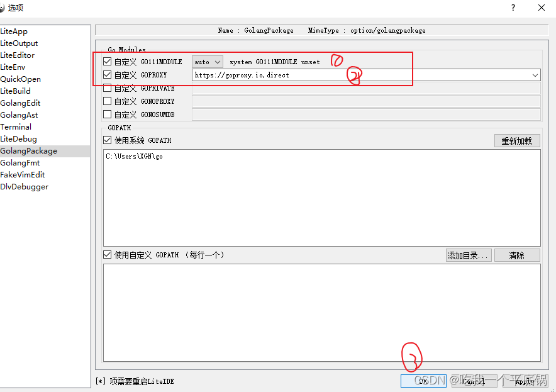556x392 pixels.
Task: Select the GolangEdit category
Action: tap(20, 103)
